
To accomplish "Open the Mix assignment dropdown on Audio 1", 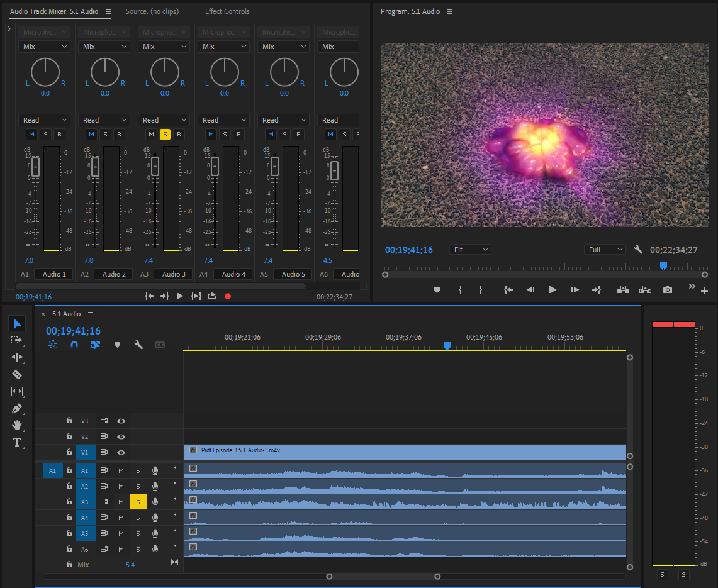I will point(44,47).
